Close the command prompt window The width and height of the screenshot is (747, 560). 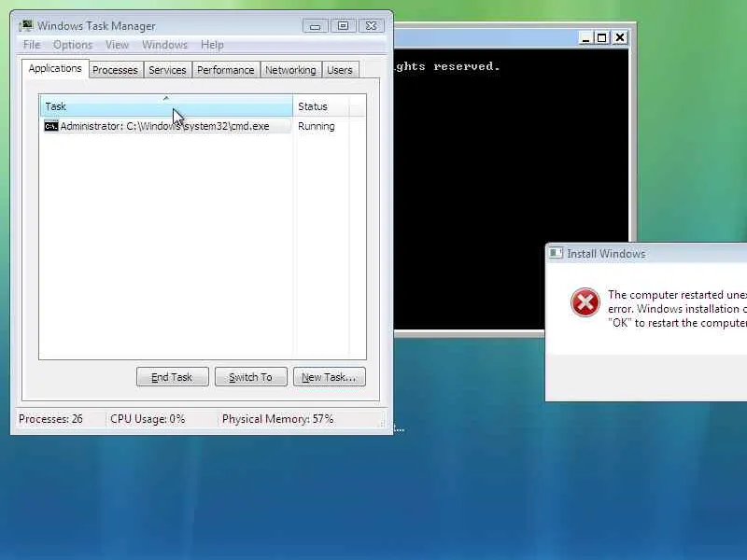pyautogui.click(x=619, y=37)
